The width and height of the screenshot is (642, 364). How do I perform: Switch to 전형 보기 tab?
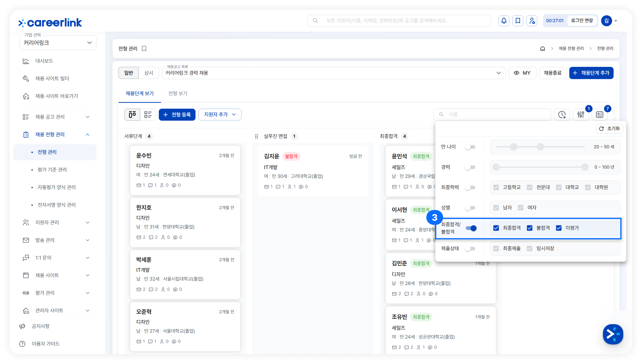178,94
